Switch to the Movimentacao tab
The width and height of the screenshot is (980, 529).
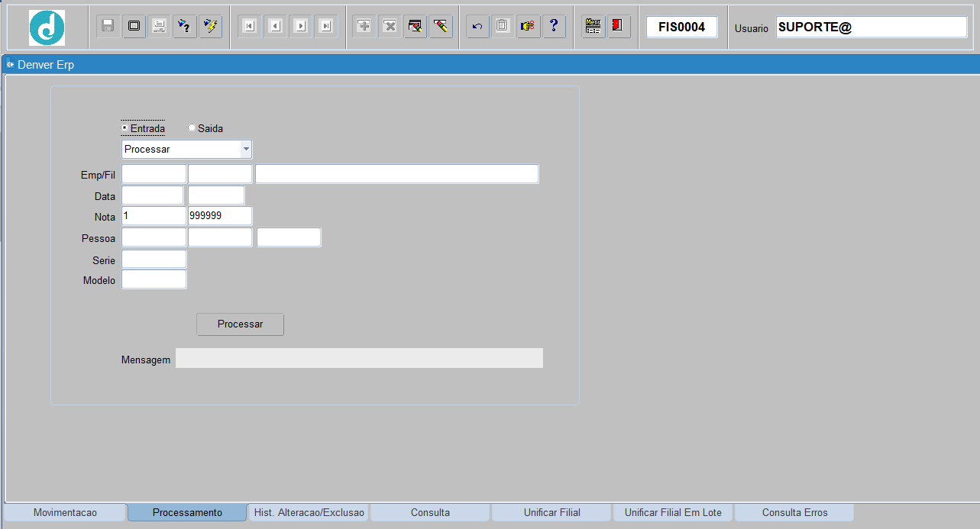pos(65,512)
